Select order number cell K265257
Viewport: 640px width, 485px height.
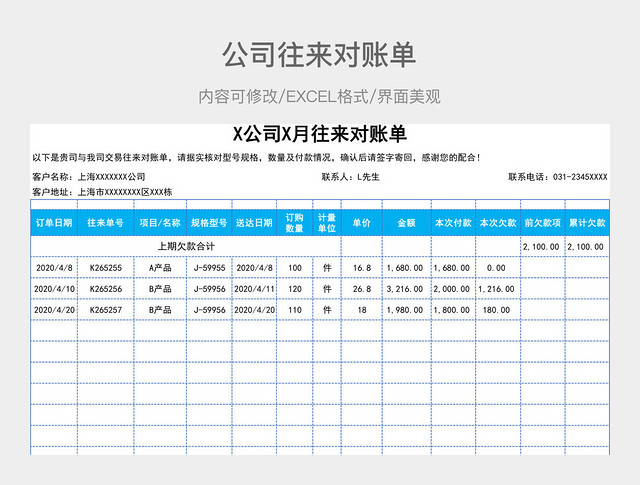[106, 310]
